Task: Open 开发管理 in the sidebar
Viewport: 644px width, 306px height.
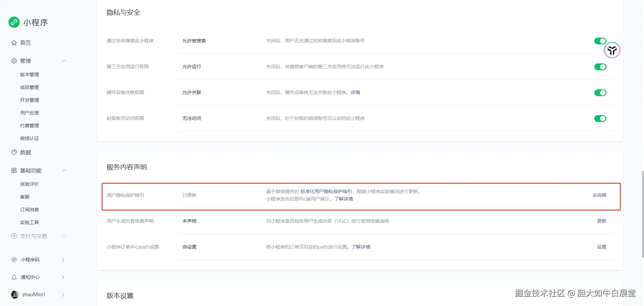Action: [x=30, y=100]
